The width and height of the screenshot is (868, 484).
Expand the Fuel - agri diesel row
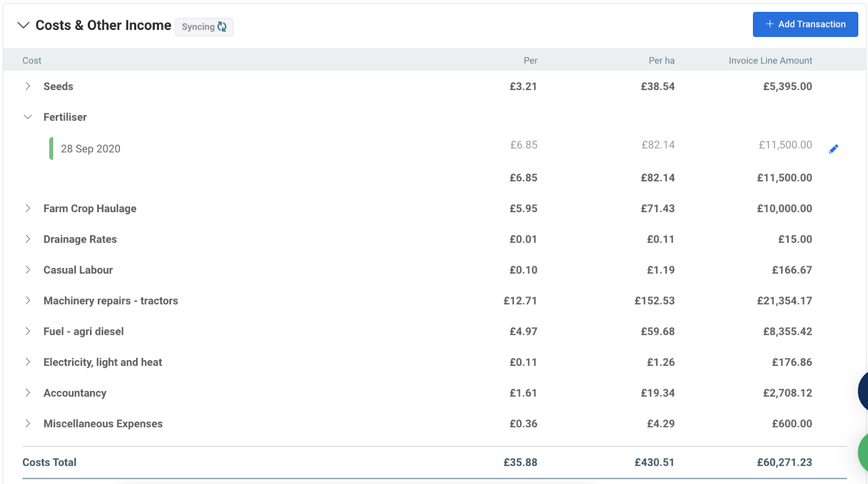point(28,332)
